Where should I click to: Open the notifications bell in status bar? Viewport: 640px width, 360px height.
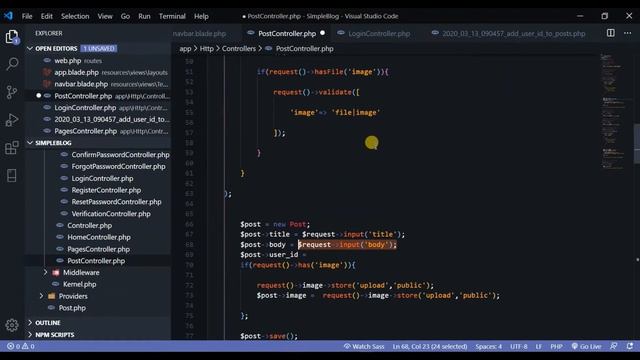tap(630, 346)
